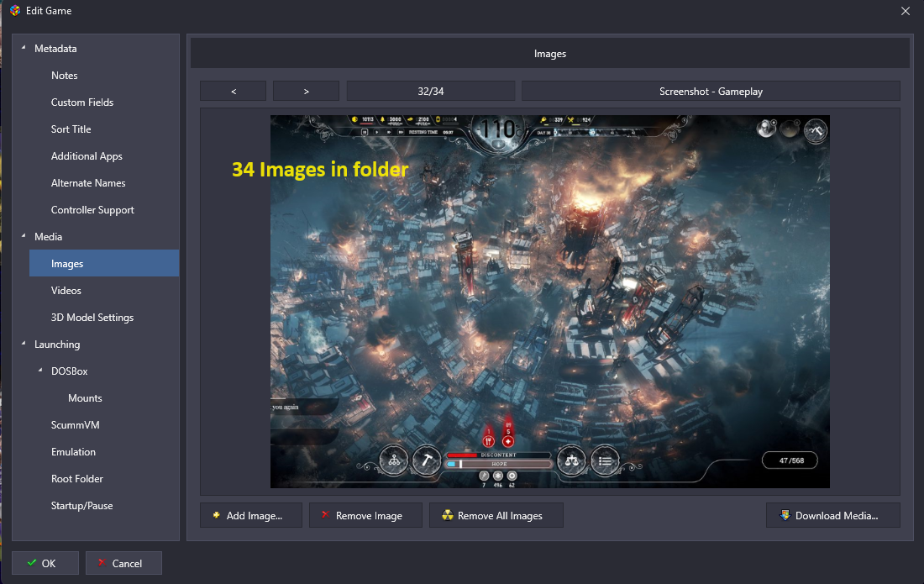924x584 pixels.
Task: Open the Notes page
Action: coord(64,76)
